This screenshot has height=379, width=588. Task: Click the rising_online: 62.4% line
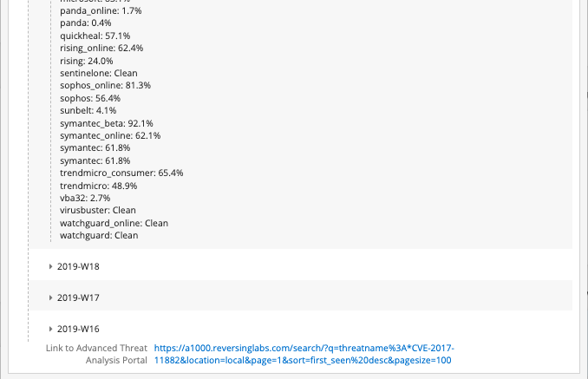point(101,49)
